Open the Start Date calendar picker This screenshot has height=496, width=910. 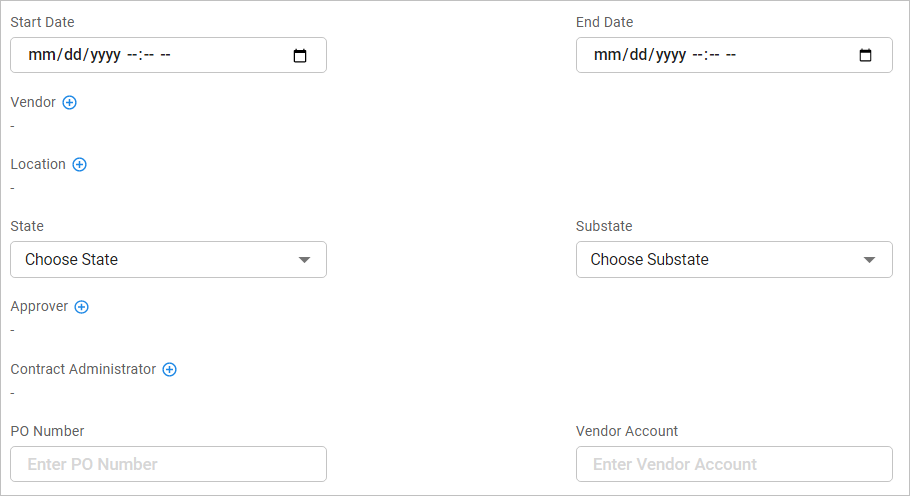click(x=300, y=56)
